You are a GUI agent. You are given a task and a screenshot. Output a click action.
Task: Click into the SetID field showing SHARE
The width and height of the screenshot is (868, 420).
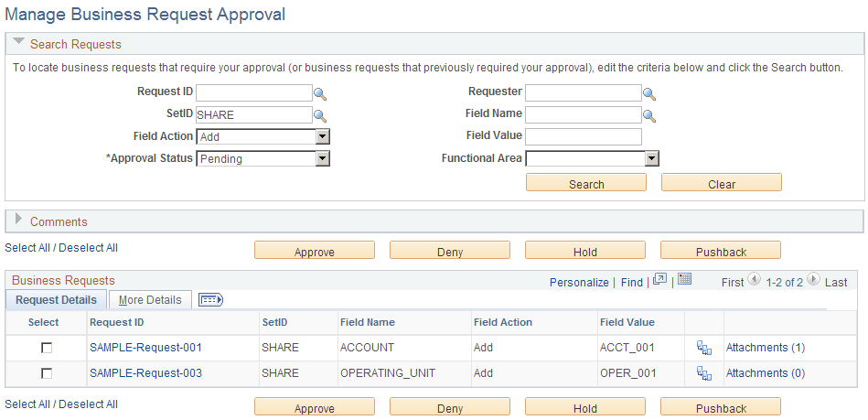[254, 114]
